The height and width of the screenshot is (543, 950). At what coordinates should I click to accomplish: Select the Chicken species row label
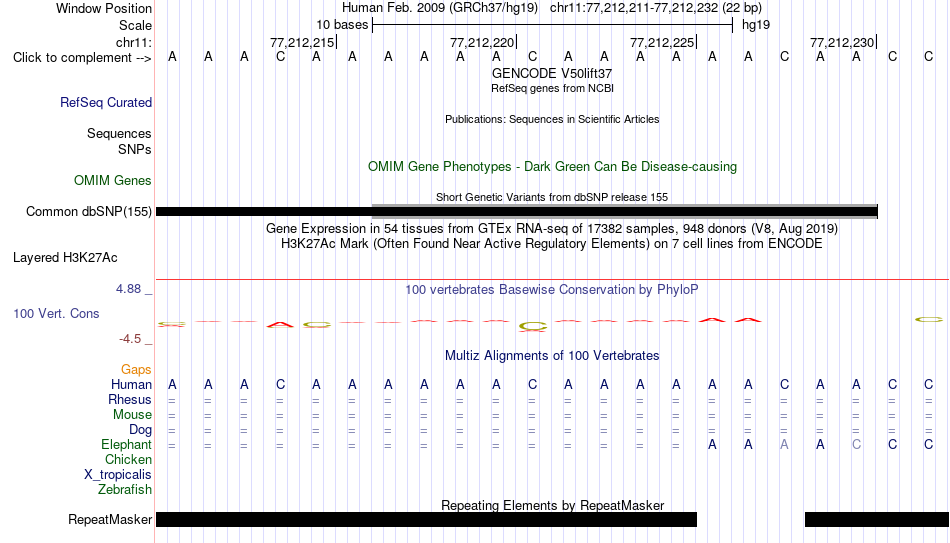point(128,459)
